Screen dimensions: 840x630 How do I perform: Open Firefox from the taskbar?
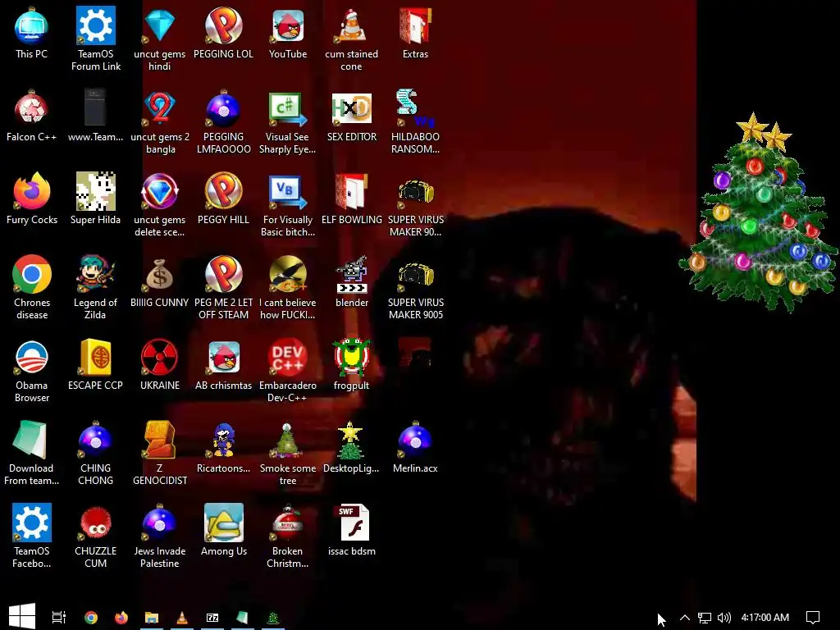pos(121,617)
